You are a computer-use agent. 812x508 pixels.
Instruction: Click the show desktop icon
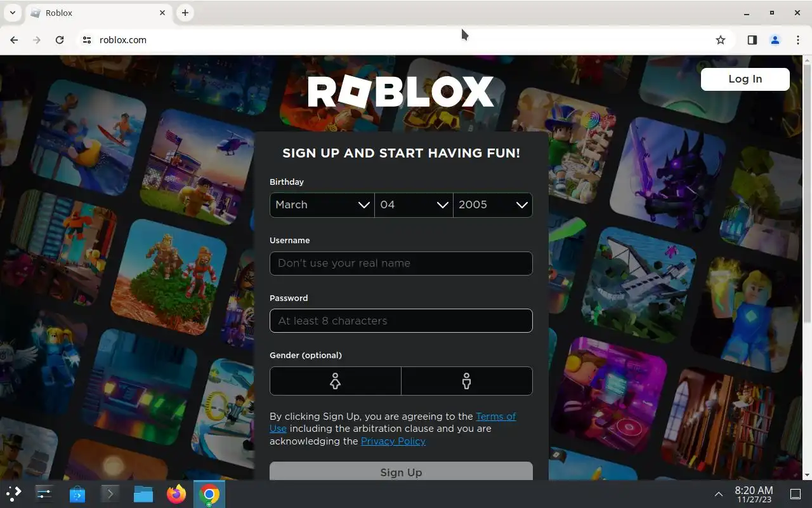796,494
